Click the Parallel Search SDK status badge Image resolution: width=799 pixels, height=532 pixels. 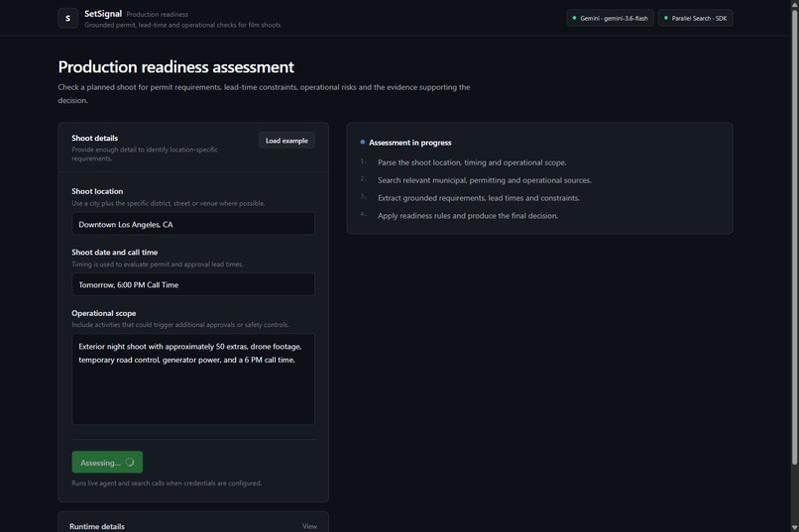click(696, 18)
